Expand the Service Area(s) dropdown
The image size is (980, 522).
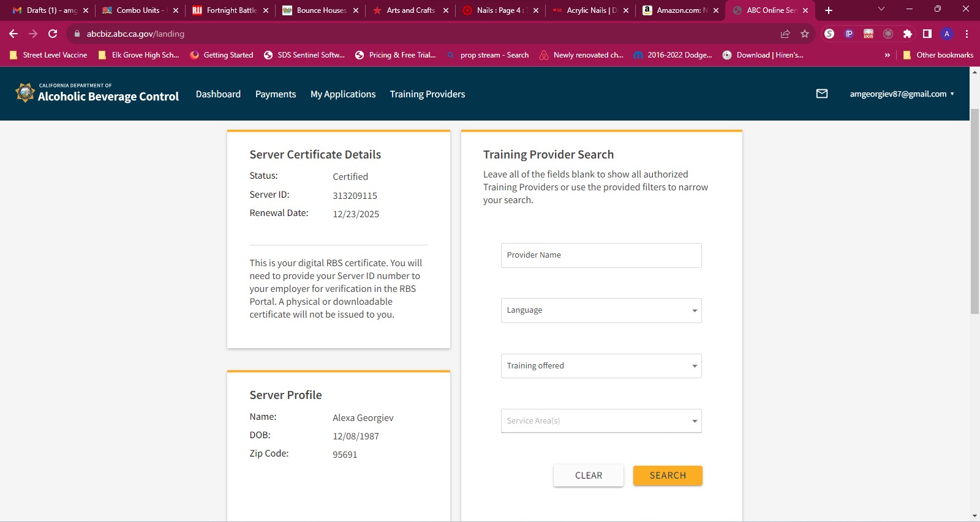(x=601, y=421)
